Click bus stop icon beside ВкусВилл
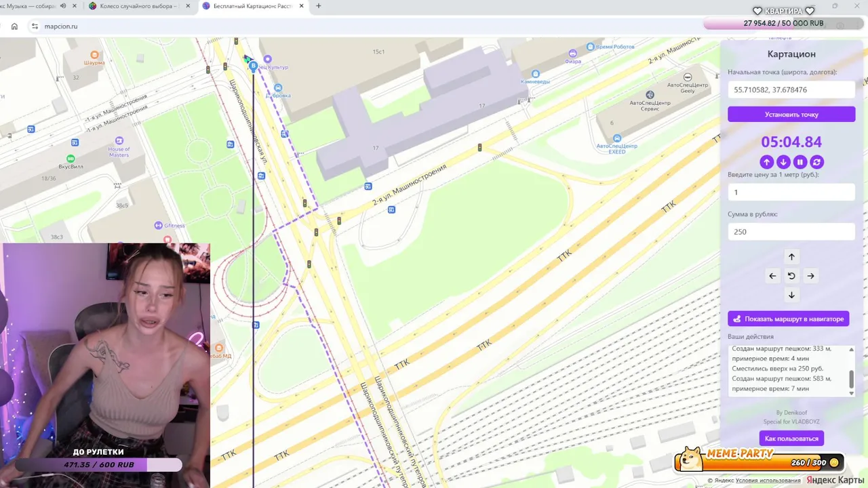This screenshot has height=488, width=868. coord(75,142)
